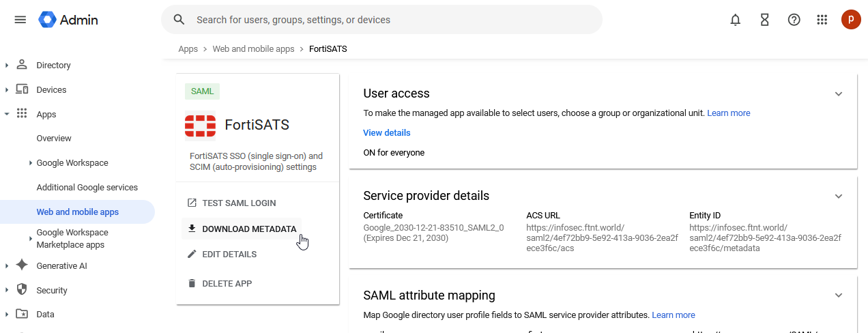Image resolution: width=868 pixels, height=333 pixels.
Task: Open Learn more link in User access
Action: (729, 113)
